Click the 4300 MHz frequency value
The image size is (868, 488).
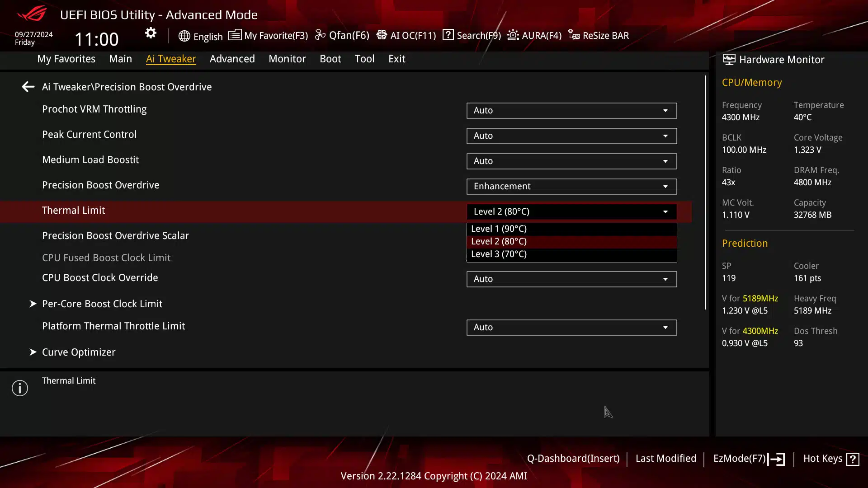point(741,117)
